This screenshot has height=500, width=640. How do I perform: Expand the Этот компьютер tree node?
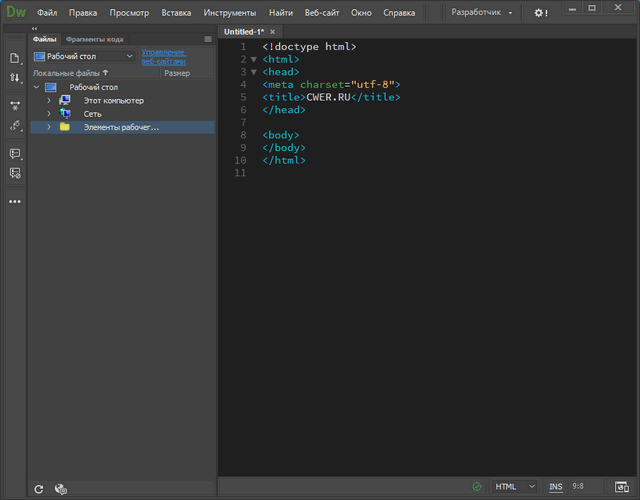(x=48, y=101)
